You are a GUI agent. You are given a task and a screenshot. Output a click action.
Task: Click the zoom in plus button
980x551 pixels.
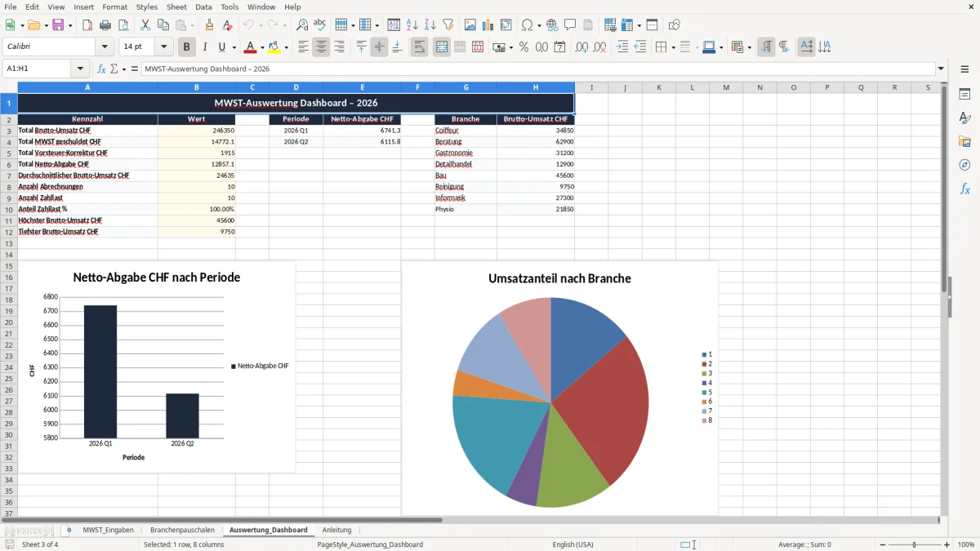click(x=947, y=544)
